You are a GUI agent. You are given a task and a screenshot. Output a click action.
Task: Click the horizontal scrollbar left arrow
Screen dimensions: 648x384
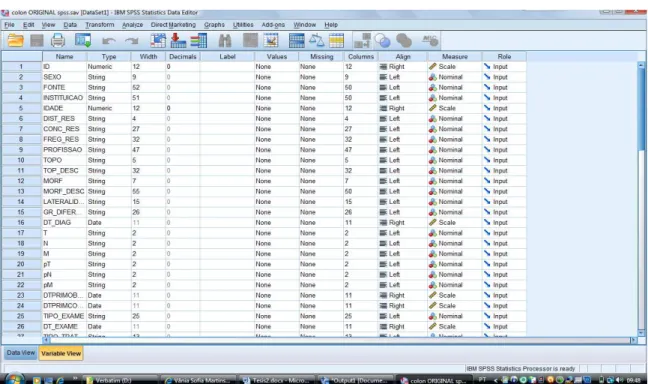click(x=46, y=340)
